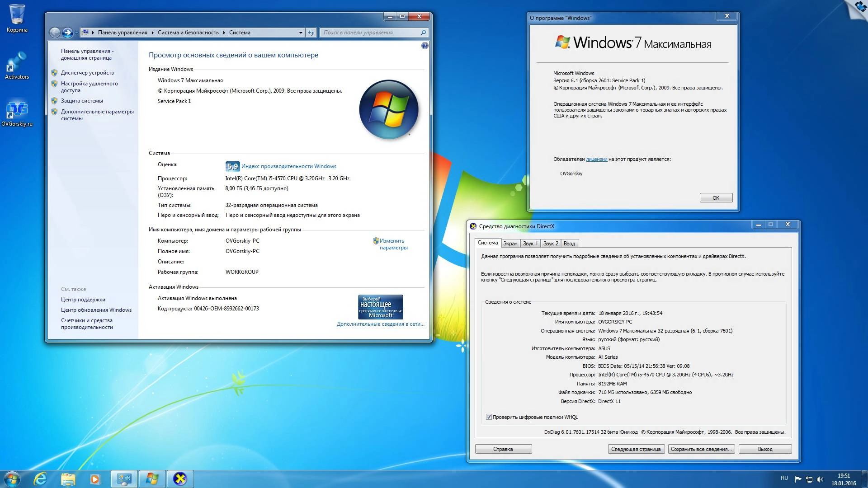Click the network tray icon
868x488 pixels.
point(809,479)
